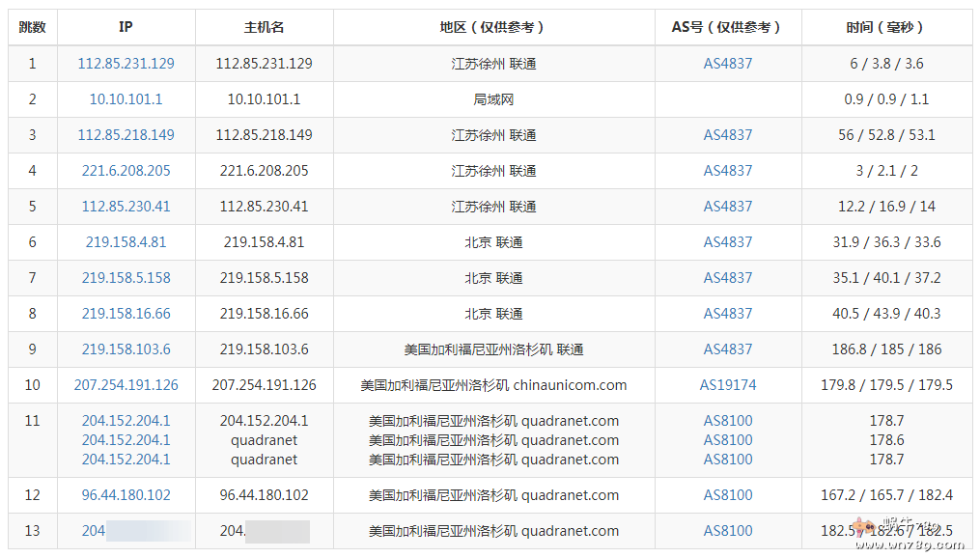The width and height of the screenshot is (980, 558).
Task: Select the AS8100 link at hop 12
Action: (729, 494)
